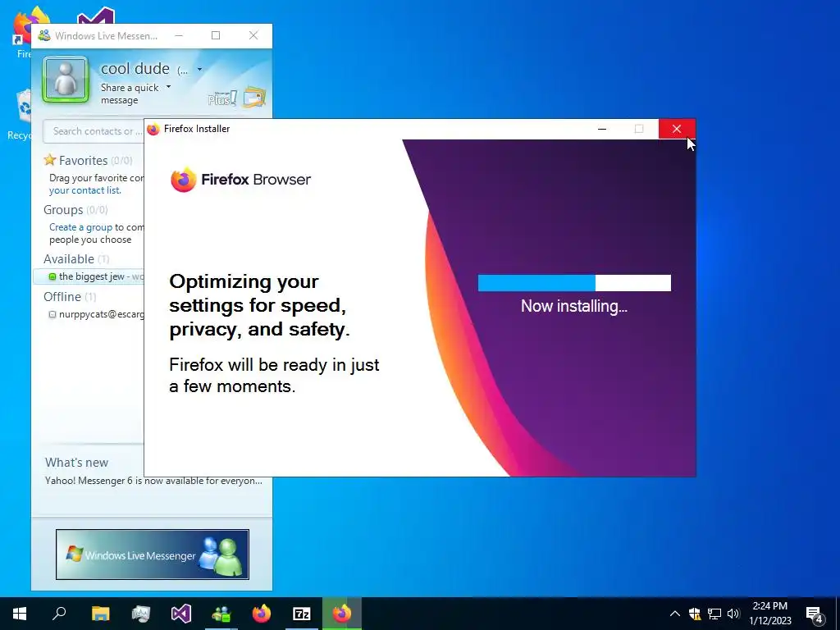Open the volume control tray icon
This screenshot has width=840, height=630.
coord(733,614)
